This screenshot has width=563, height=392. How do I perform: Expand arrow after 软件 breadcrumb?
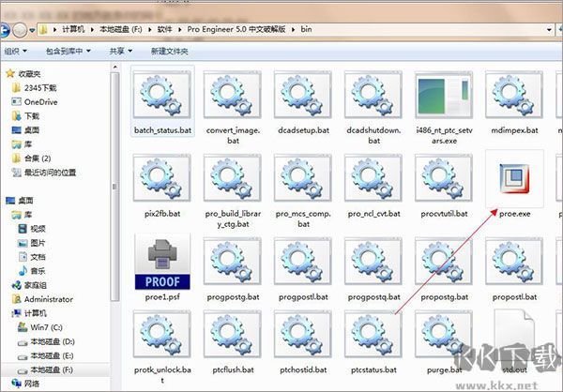(x=179, y=29)
